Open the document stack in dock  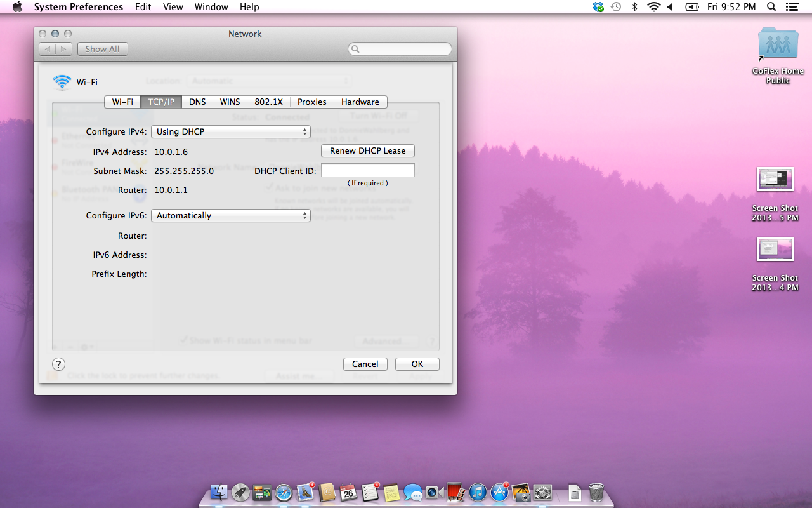574,492
